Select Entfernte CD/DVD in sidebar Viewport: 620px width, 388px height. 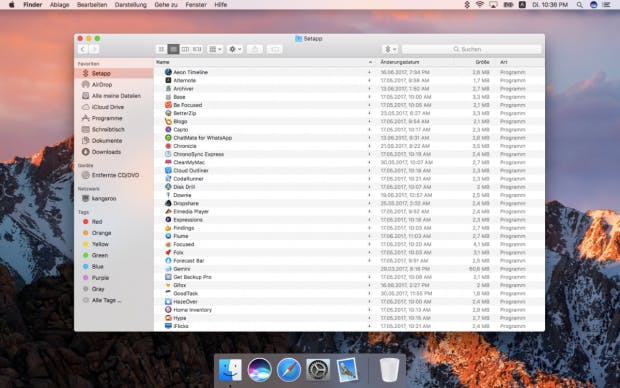coord(114,175)
